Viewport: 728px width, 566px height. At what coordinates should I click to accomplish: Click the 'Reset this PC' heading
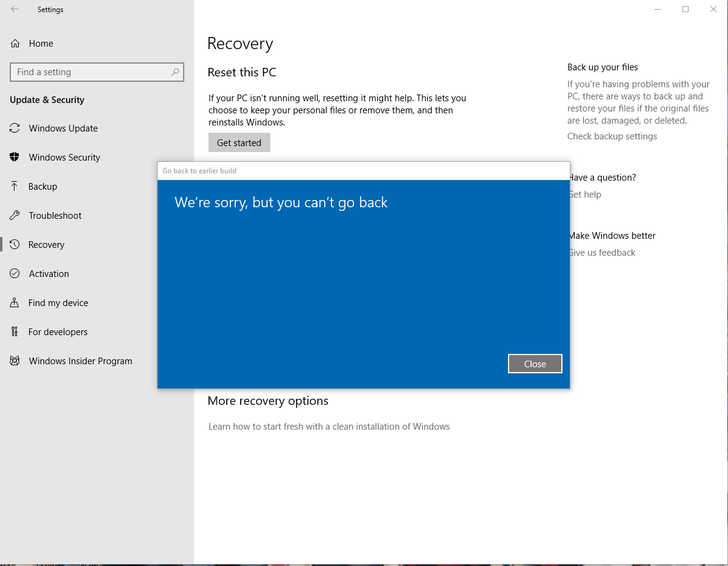tap(242, 72)
